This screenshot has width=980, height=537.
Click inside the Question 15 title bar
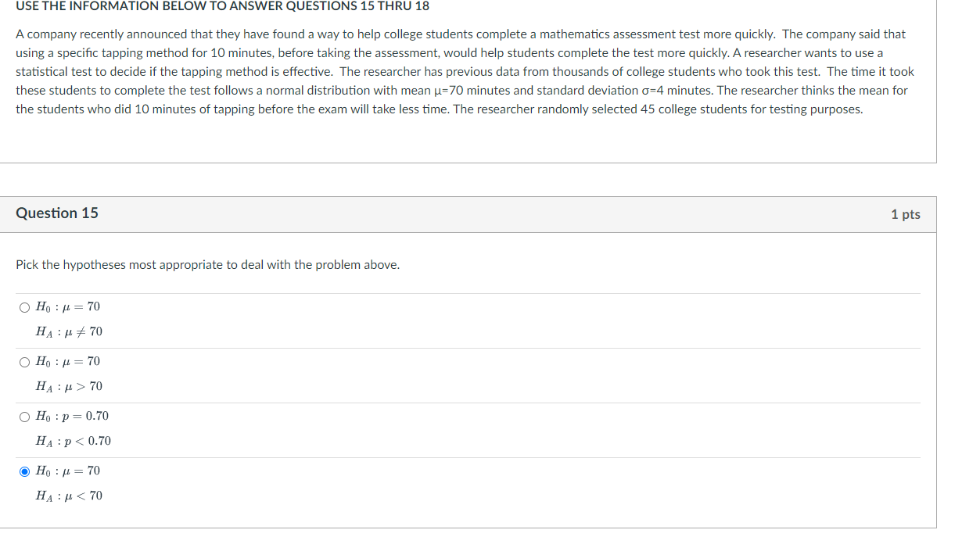pyautogui.click(x=469, y=213)
